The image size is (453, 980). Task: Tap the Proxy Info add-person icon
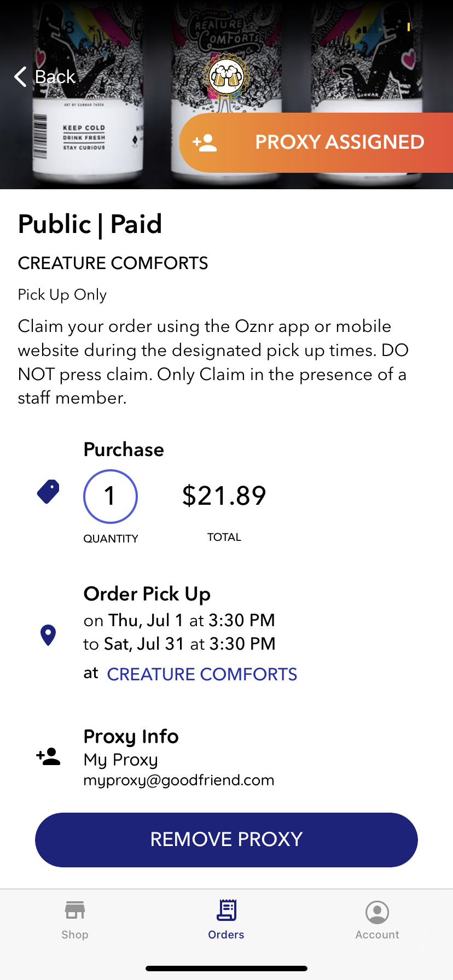(48, 756)
